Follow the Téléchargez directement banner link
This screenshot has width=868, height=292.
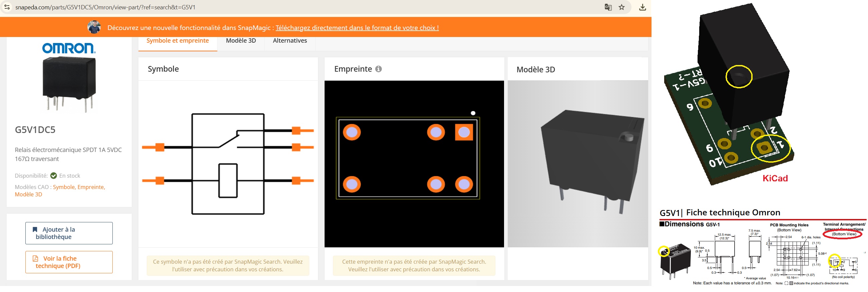pyautogui.click(x=357, y=28)
